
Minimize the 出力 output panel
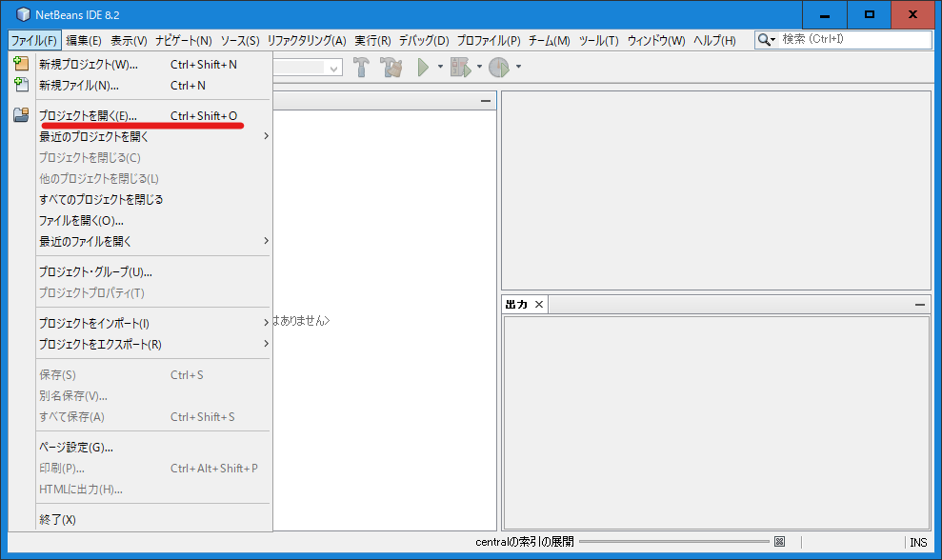coord(920,305)
